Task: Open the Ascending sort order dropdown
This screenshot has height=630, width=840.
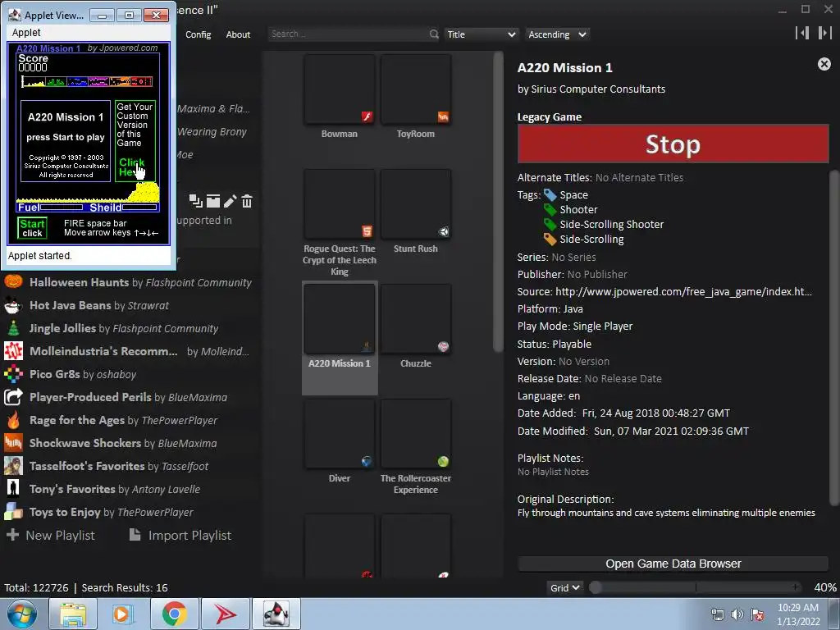Action: tap(557, 34)
